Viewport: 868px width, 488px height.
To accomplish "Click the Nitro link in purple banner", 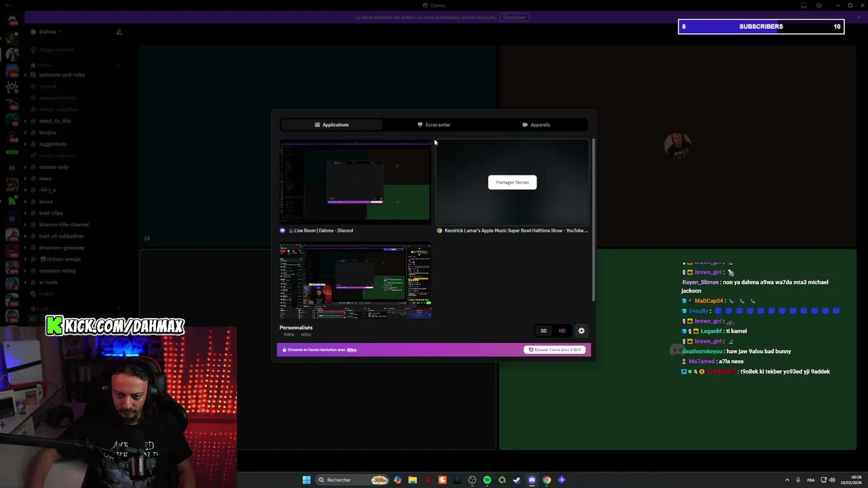I will (351, 350).
